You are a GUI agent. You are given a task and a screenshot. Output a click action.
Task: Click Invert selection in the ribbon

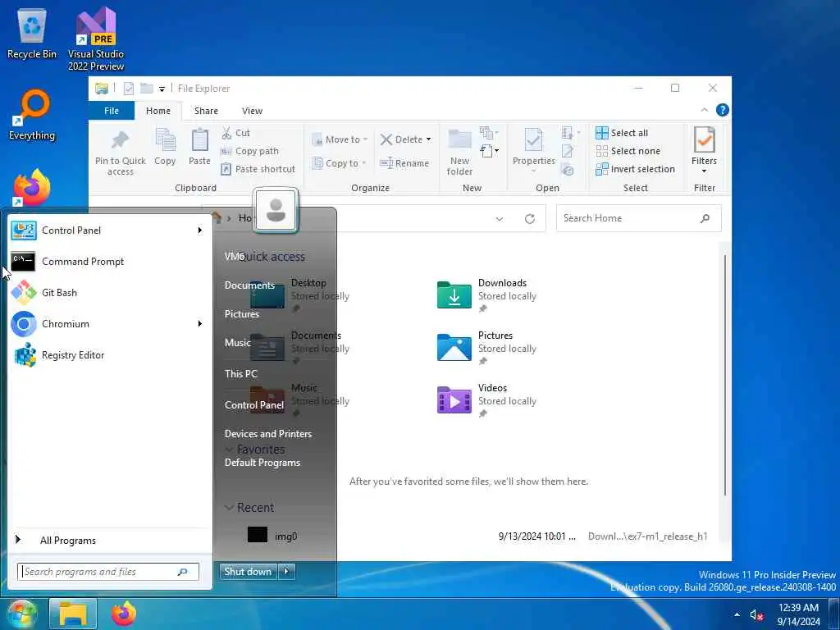tap(636, 169)
